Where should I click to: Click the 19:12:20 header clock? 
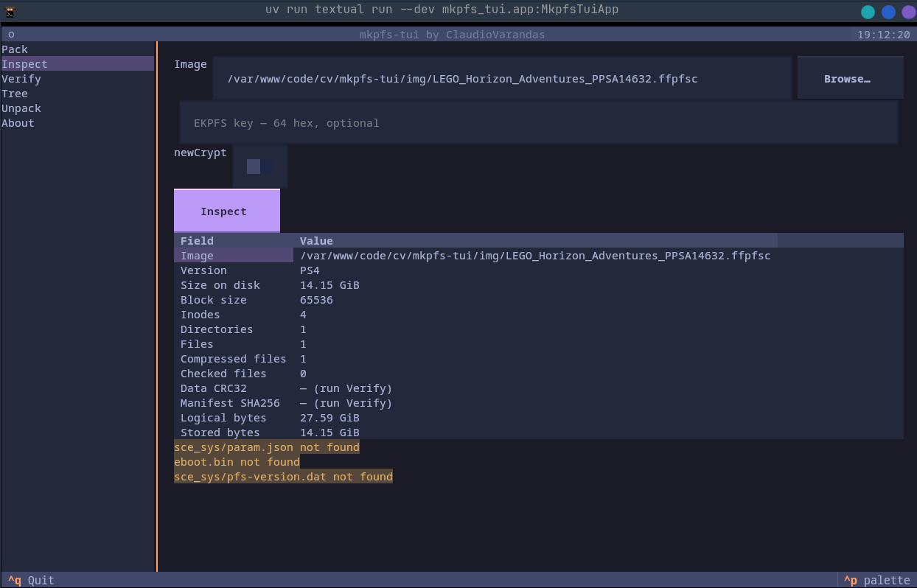coord(883,35)
